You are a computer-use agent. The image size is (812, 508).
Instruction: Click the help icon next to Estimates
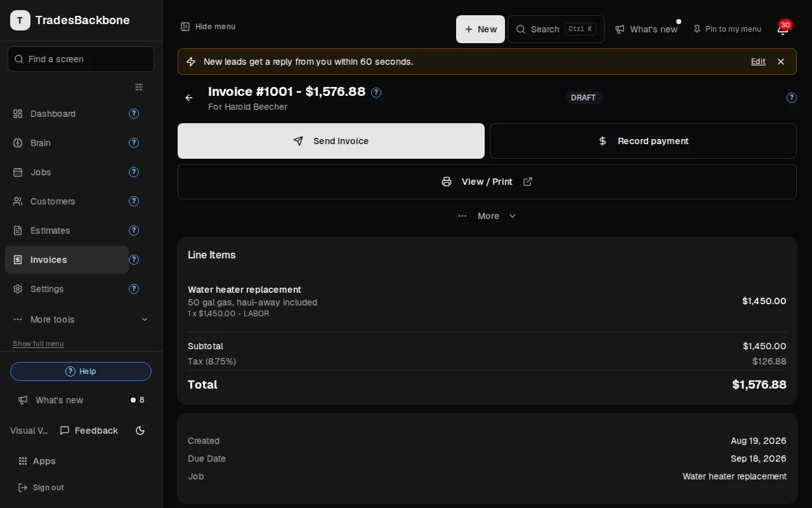click(134, 231)
